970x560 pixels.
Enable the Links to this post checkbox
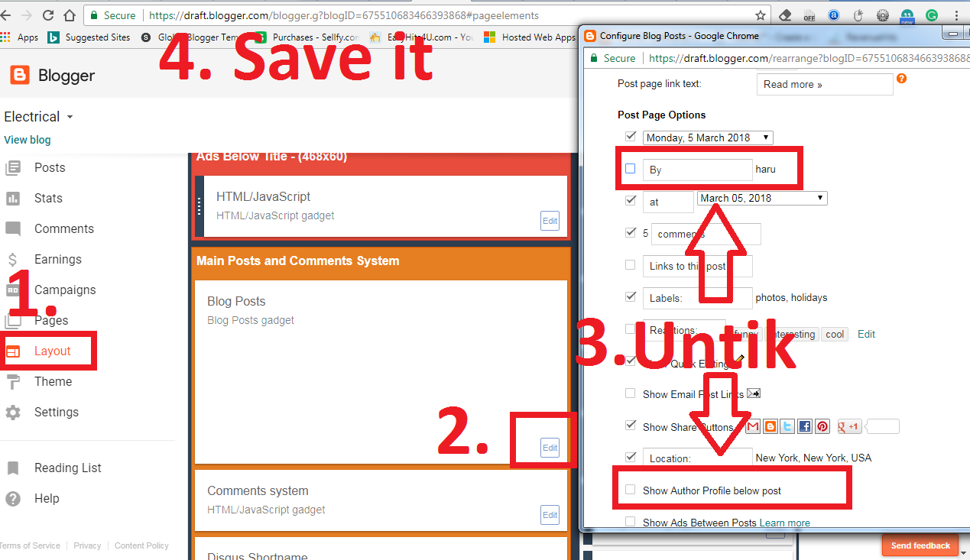[631, 265]
